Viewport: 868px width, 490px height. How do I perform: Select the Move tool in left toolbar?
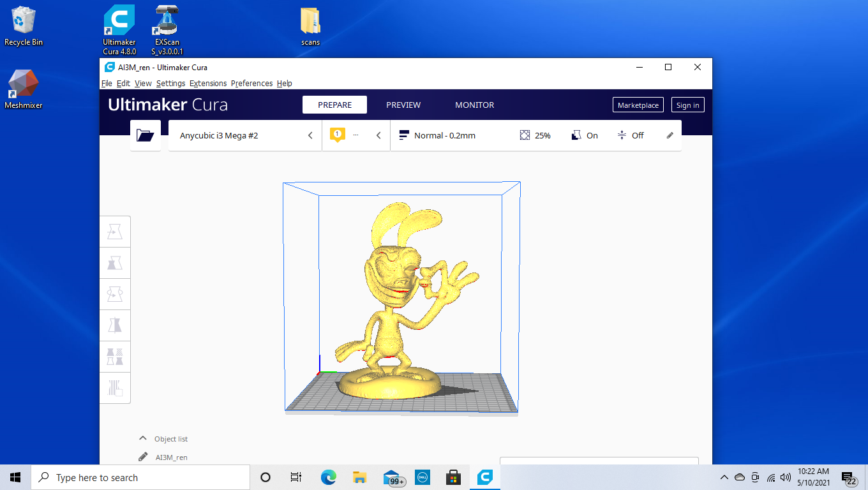[116, 232]
